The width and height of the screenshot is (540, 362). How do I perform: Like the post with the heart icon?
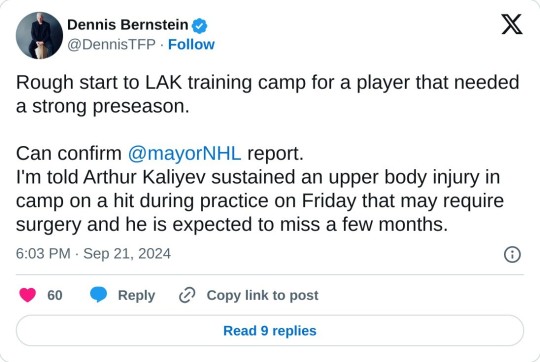[x=28, y=295]
